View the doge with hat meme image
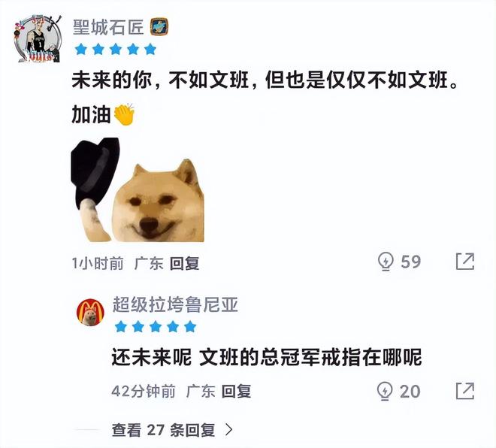The width and height of the screenshot is (496, 448). point(138,190)
